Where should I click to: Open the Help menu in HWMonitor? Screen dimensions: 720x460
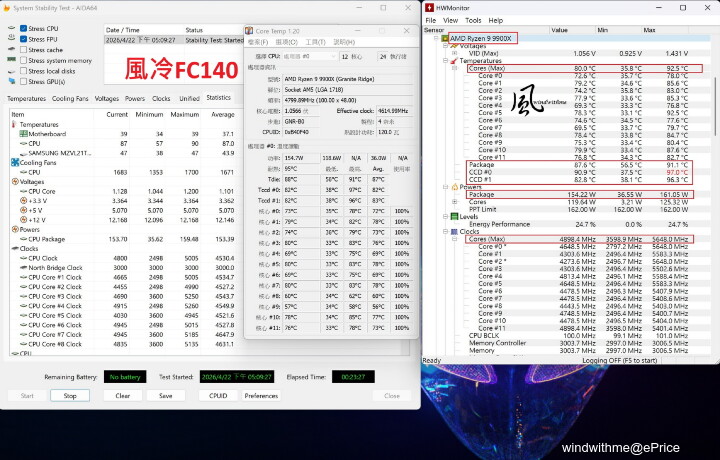[x=495, y=20]
